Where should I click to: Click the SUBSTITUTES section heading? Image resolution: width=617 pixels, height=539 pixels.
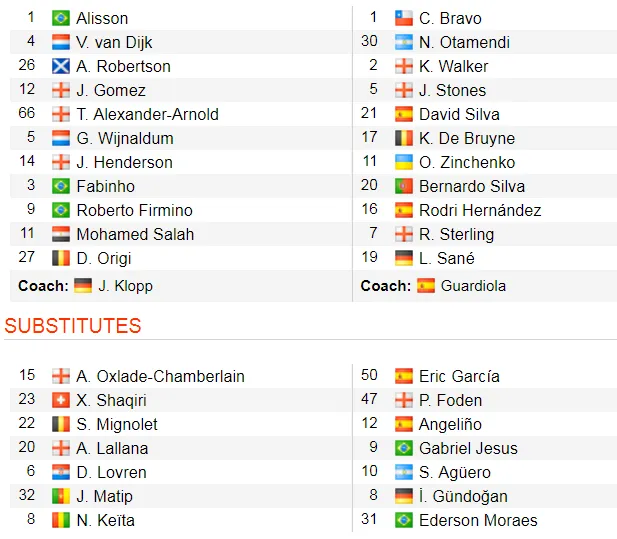click(73, 327)
